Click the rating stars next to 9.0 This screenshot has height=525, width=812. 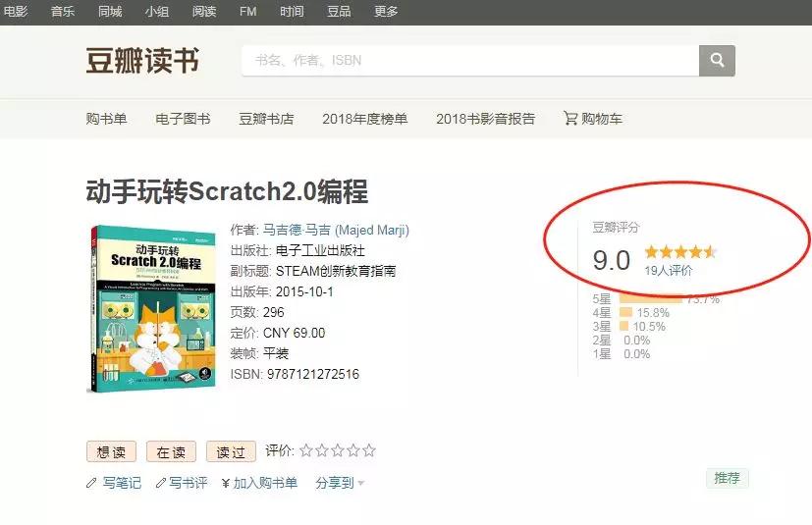point(680,252)
